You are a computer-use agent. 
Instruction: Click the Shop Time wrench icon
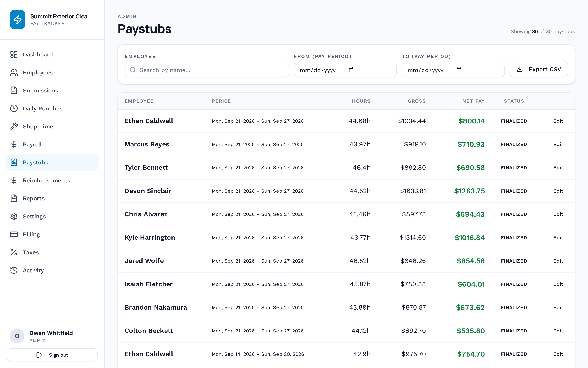pyautogui.click(x=14, y=126)
